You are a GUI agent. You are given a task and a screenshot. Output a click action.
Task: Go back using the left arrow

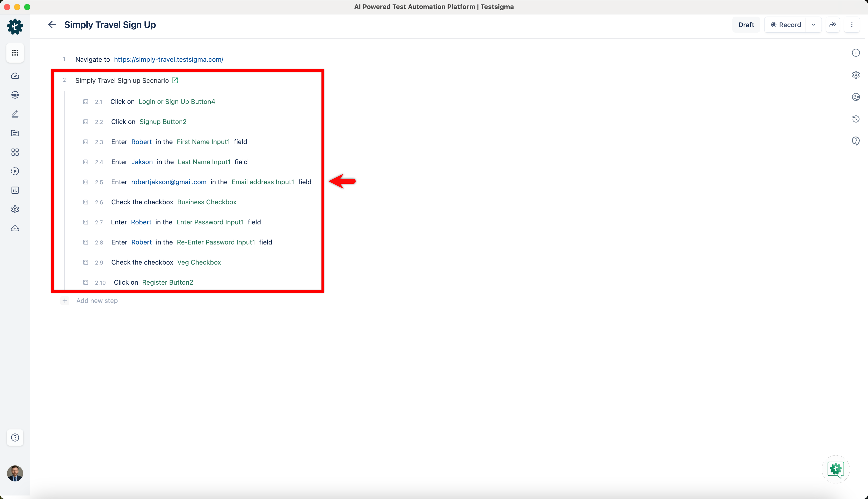(x=52, y=25)
